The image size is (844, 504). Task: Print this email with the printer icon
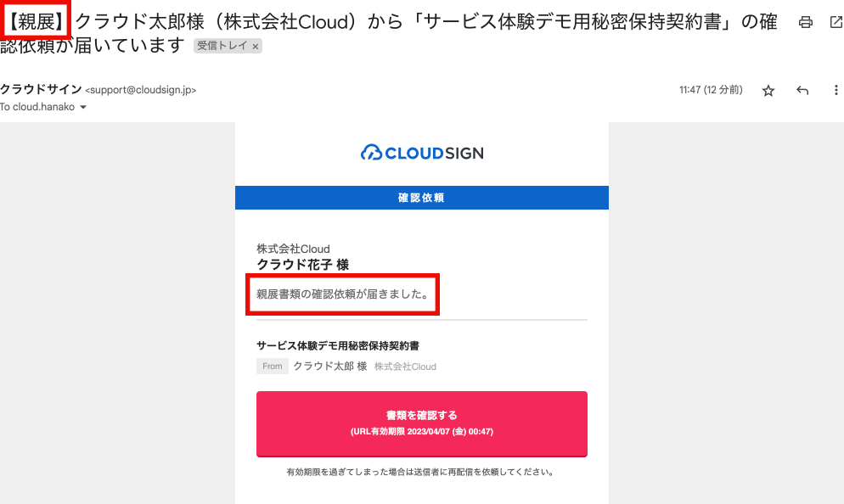coord(805,22)
